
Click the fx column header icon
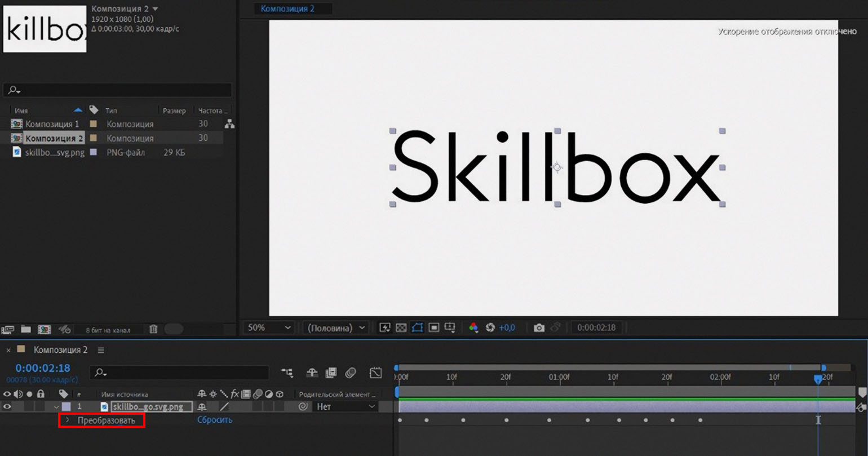tap(235, 394)
